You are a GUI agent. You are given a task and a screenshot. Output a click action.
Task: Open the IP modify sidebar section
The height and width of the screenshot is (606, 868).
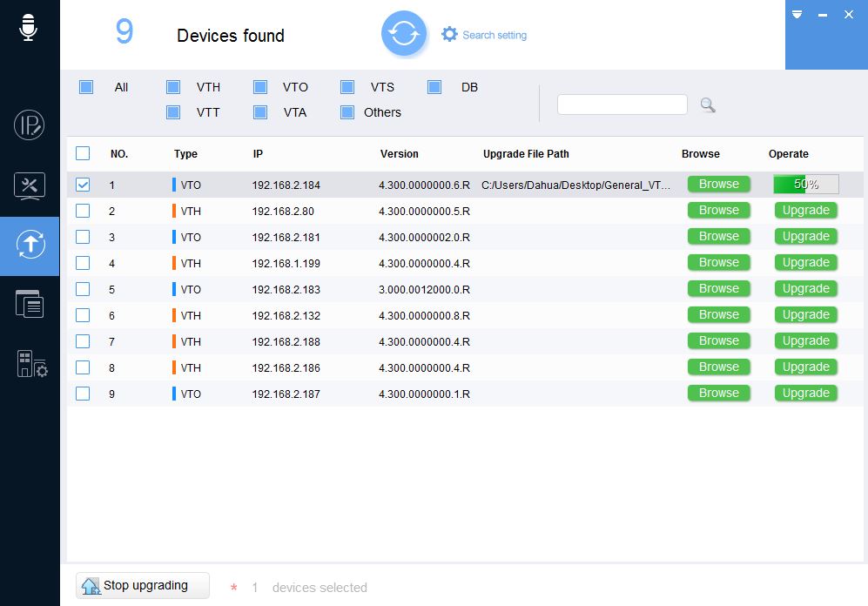[x=29, y=125]
